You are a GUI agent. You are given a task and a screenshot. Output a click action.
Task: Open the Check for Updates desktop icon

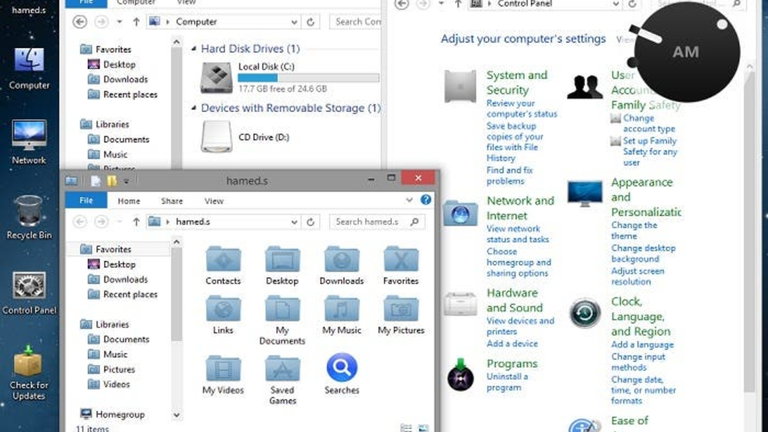point(28,361)
